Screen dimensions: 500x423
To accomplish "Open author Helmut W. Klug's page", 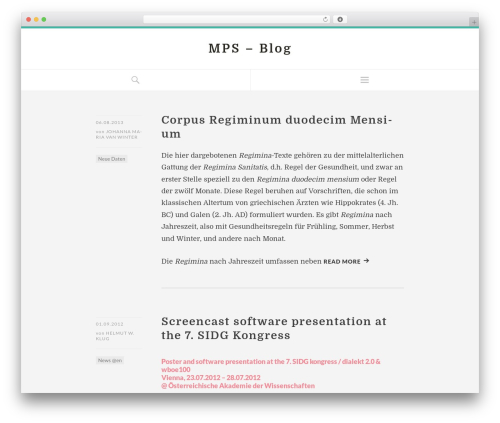I will coord(117,336).
